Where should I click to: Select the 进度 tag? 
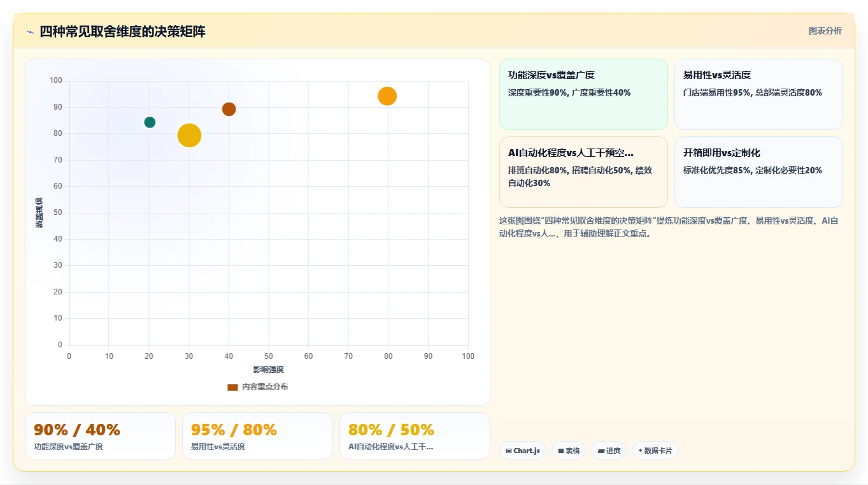[609, 451]
